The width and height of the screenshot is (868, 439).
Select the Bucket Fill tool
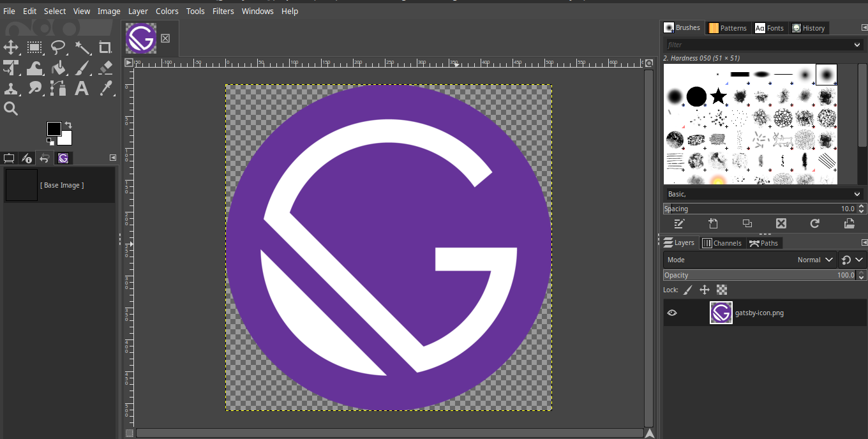57,68
